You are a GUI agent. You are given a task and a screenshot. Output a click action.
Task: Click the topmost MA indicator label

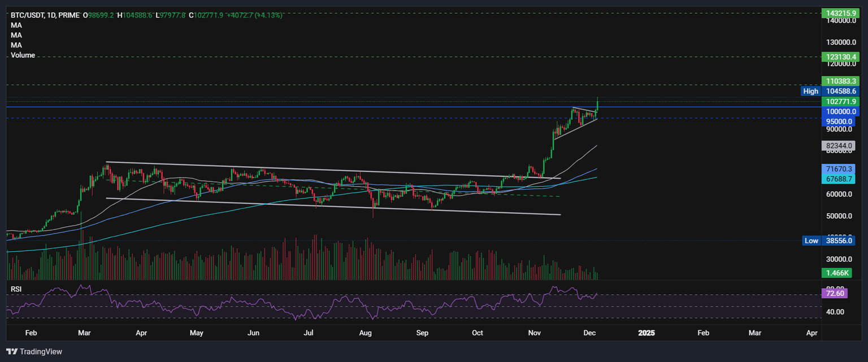[16, 25]
